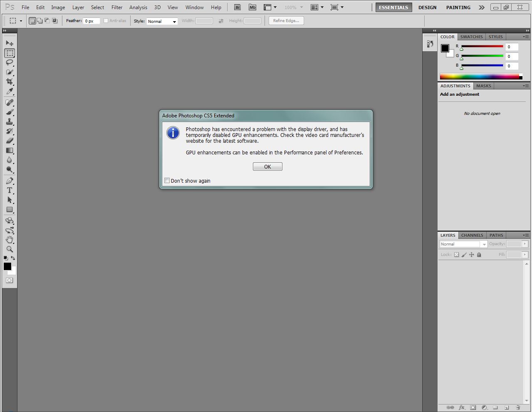This screenshot has height=412, width=532.
Task: Choose the Intersect with selection mode button
Action: [54, 21]
